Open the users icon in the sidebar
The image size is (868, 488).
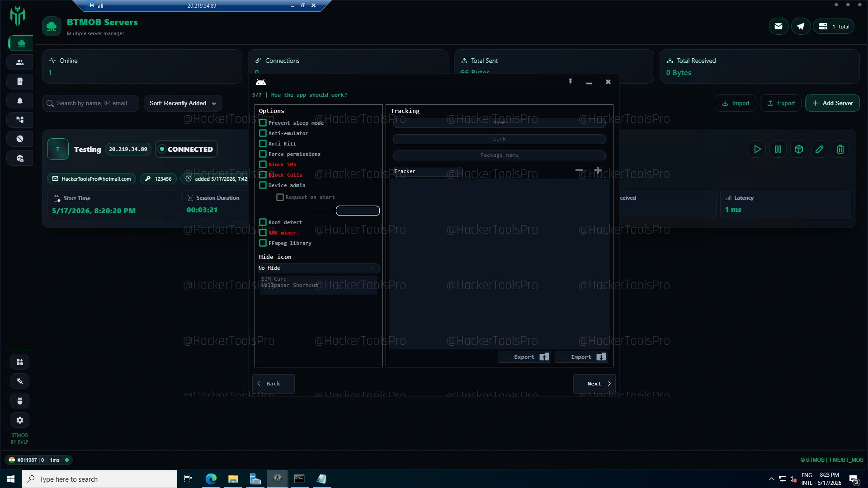click(x=20, y=62)
